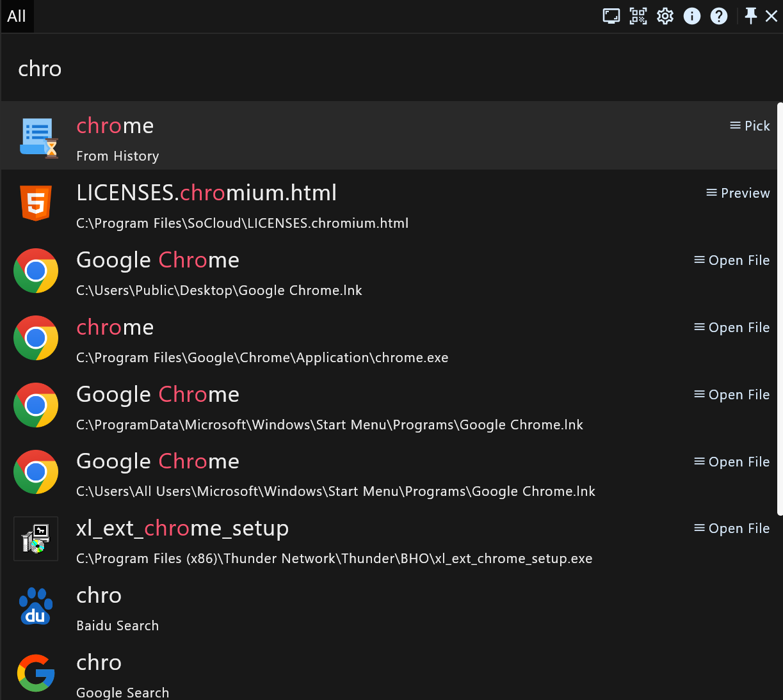Click the info circle icon

point(692,16)
